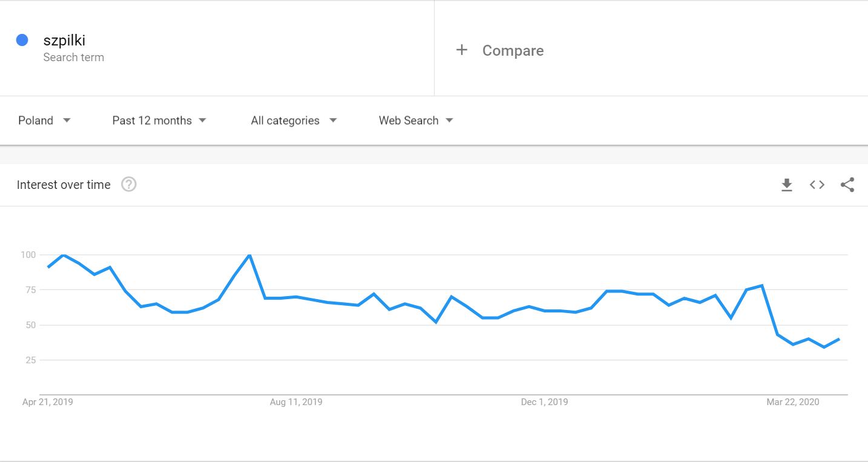This screenshot has width=868, height=462.
Task: Click the plus icon beside Compare
Action: click(462, 50)
